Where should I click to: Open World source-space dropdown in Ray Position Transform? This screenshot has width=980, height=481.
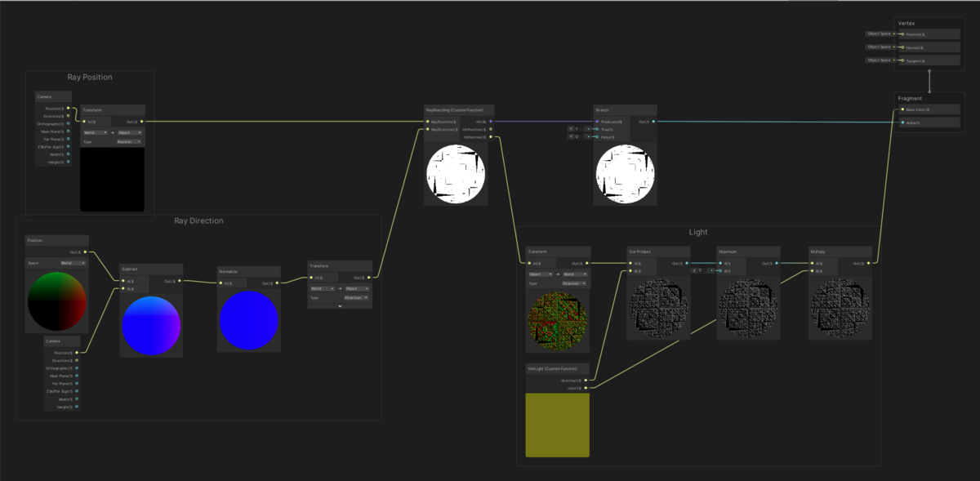94,131
